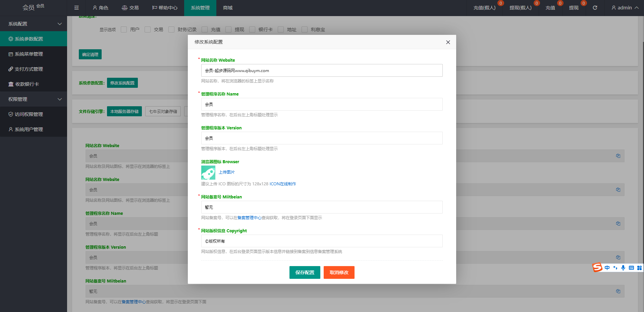
Task: Collapse the 系统配置 sidebar group
Action: (x=34, y=24)
